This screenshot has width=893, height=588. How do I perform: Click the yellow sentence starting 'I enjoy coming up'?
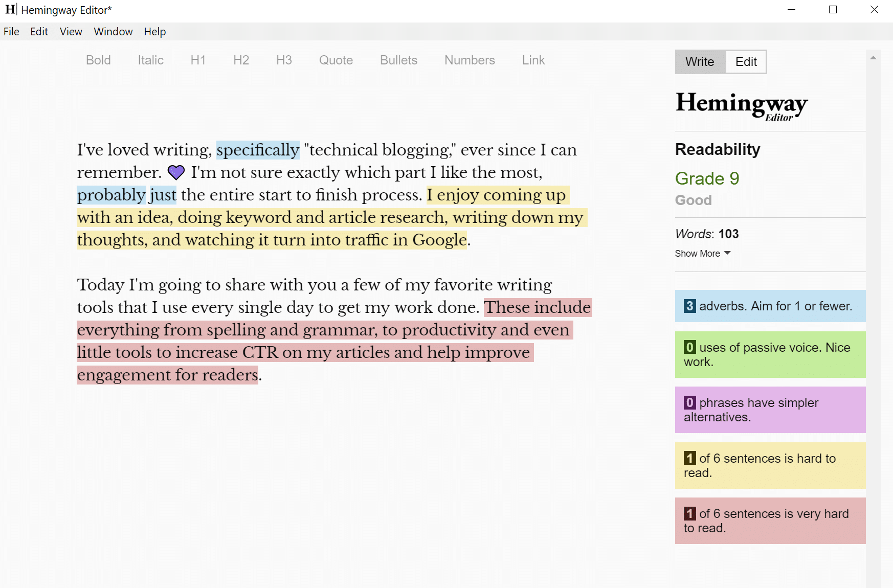pos(331,217)
